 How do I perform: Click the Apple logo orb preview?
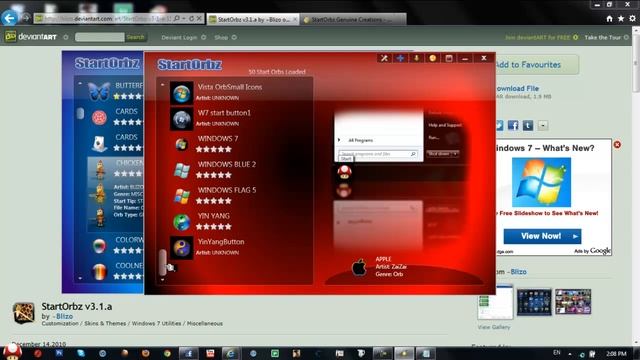(x=359, y=267)
